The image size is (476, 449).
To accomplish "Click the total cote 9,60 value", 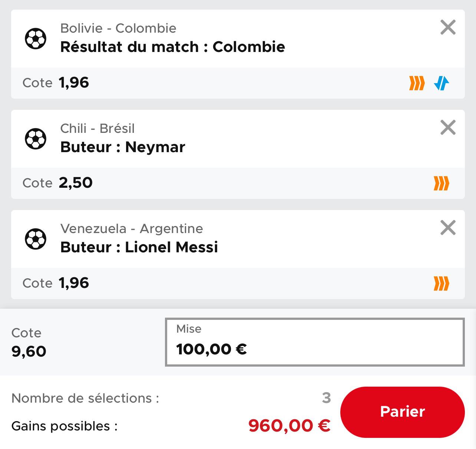I will click(x=29, y=351).
